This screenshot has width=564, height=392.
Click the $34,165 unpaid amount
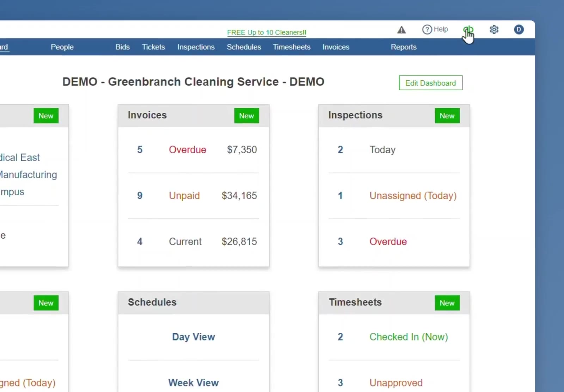(239, 196)
